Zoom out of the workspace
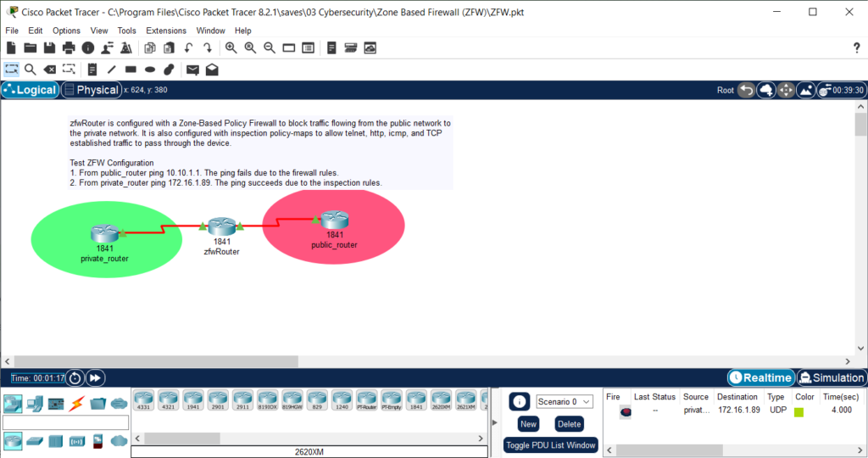Viewport: 868px width, 458px height. tap(270, 48)
